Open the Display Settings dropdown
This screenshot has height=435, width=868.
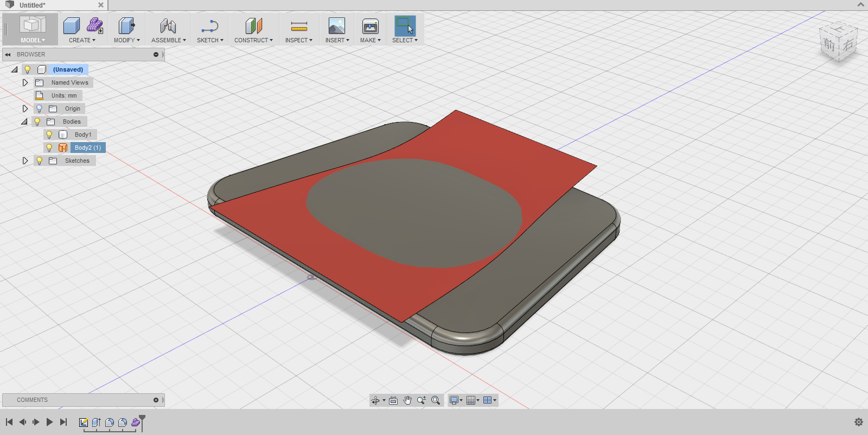tap(456, 400)
